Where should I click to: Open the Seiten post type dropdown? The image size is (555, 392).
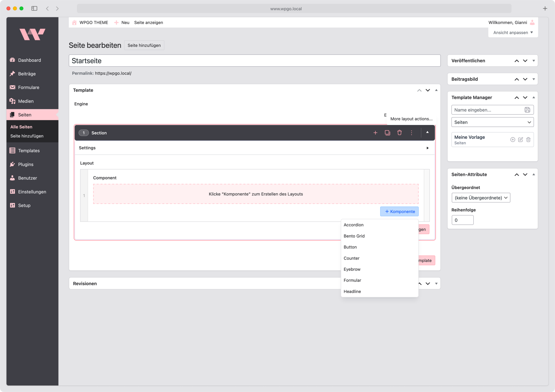pos(492,122)
